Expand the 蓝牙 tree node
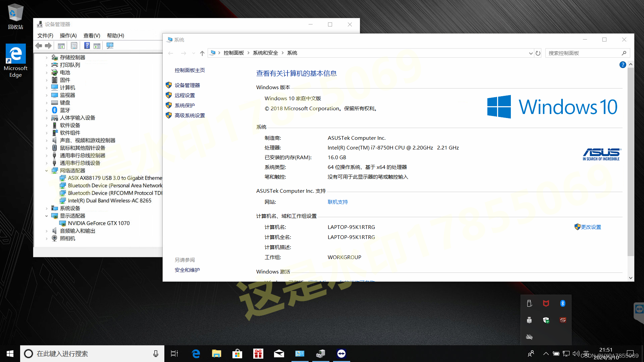Viewport: 644px width, 362px height. tap(47, 110)
